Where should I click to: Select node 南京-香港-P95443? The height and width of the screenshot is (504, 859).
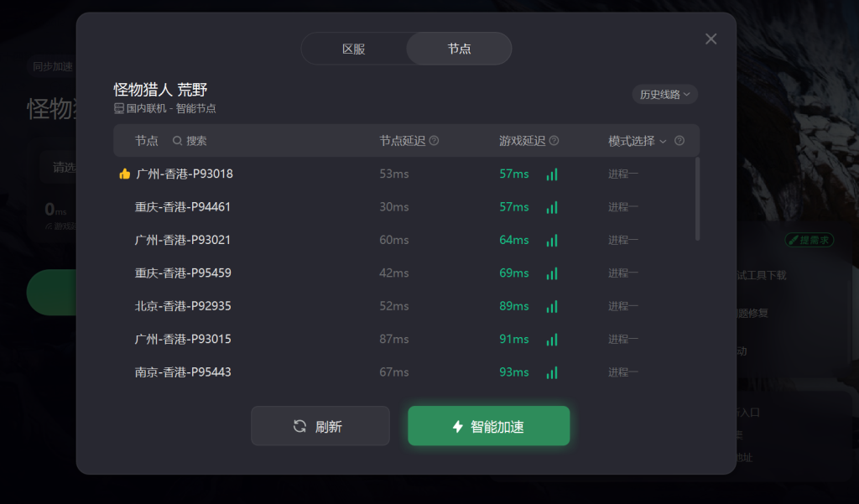[x=403, y=372]
